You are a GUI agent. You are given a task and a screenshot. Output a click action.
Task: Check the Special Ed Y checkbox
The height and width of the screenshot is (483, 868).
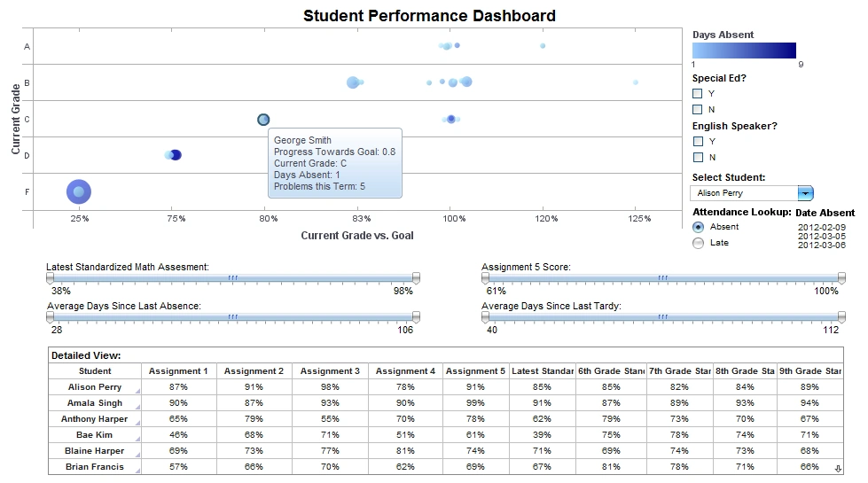pyautogui.click(x=698, y=94)
